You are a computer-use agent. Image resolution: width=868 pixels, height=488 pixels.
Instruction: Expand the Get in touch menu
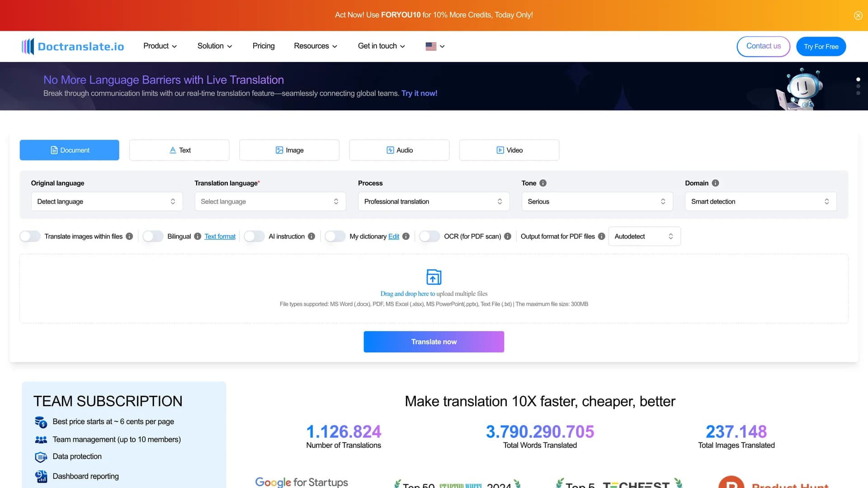pos(382,46)
